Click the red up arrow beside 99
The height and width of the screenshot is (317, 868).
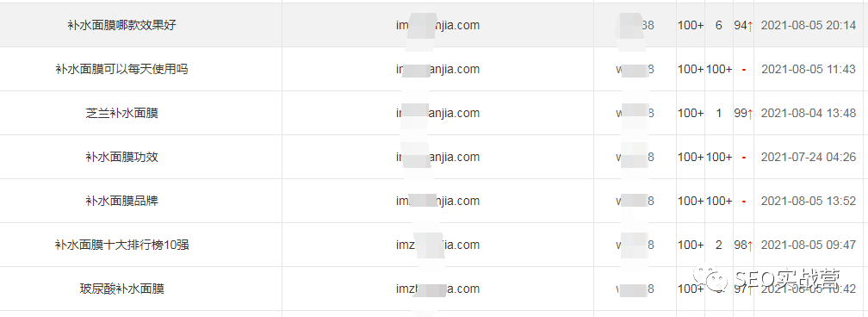point(750,114)
